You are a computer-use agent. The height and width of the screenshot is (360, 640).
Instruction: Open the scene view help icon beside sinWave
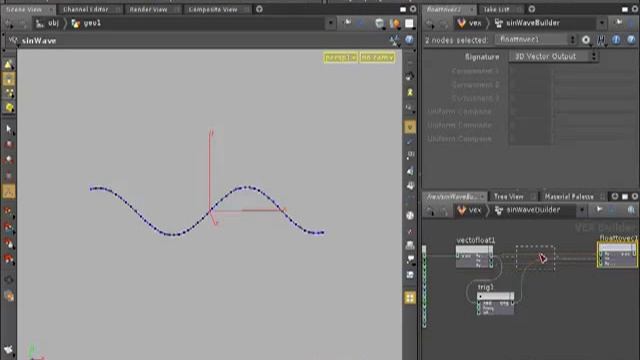tap(409, 40)
